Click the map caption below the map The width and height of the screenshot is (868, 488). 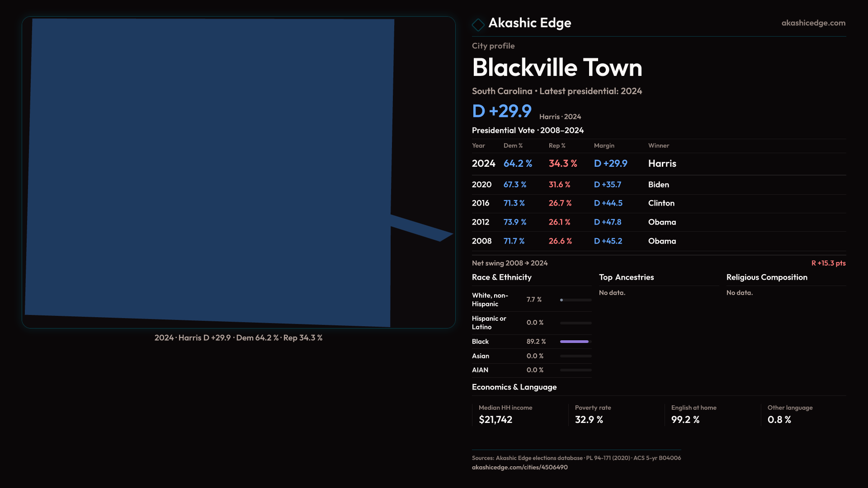click(238, 338)
